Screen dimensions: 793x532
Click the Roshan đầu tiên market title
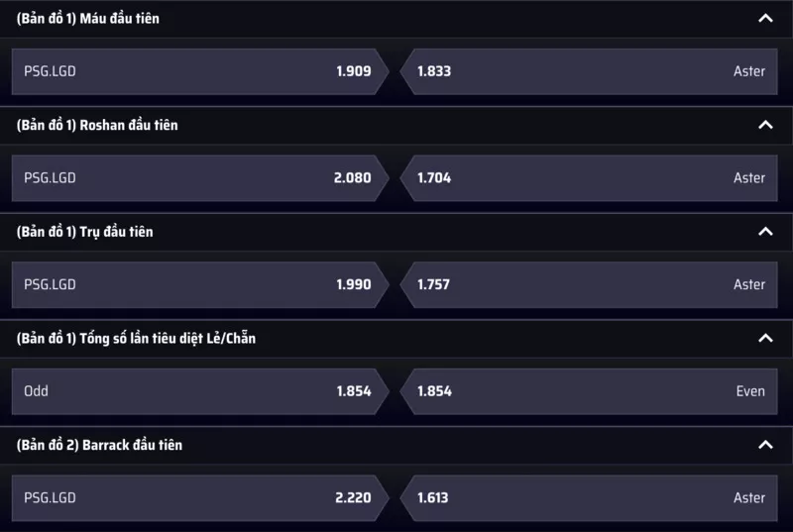click(x=97, y=125)
